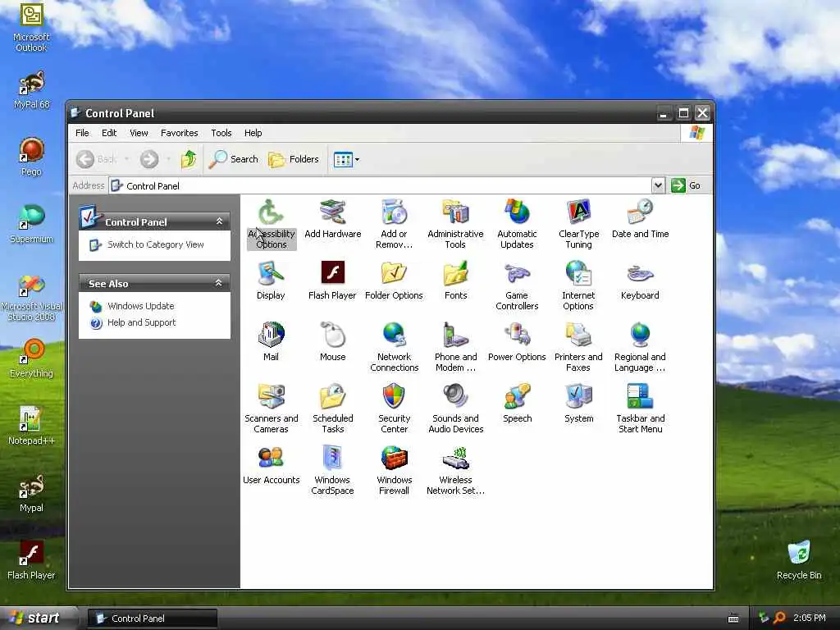This screenshot has width=840, height=630.
Task: Open Scanners and Cameras icon
Action: pyautogui.click(x=271, y=409)
